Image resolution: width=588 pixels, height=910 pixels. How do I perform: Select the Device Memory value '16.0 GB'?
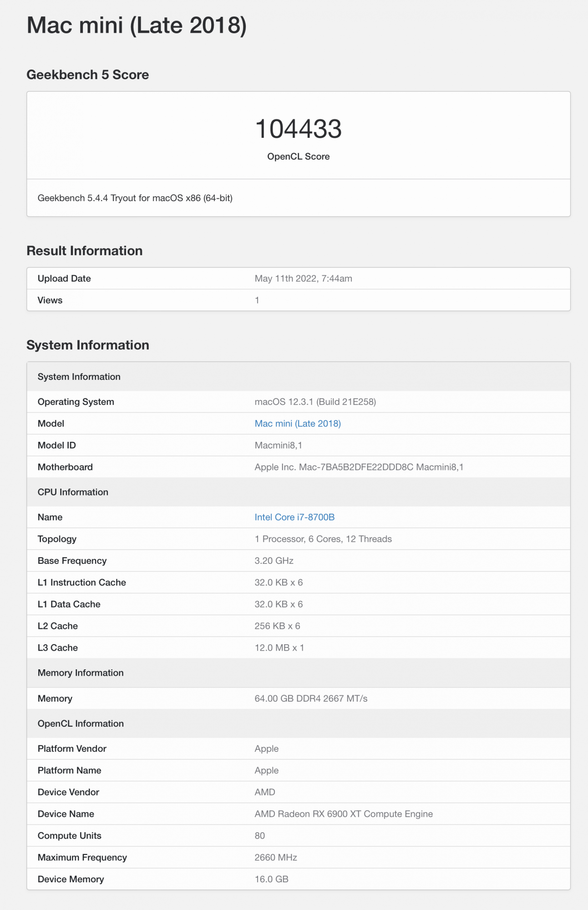coord(272,880)
